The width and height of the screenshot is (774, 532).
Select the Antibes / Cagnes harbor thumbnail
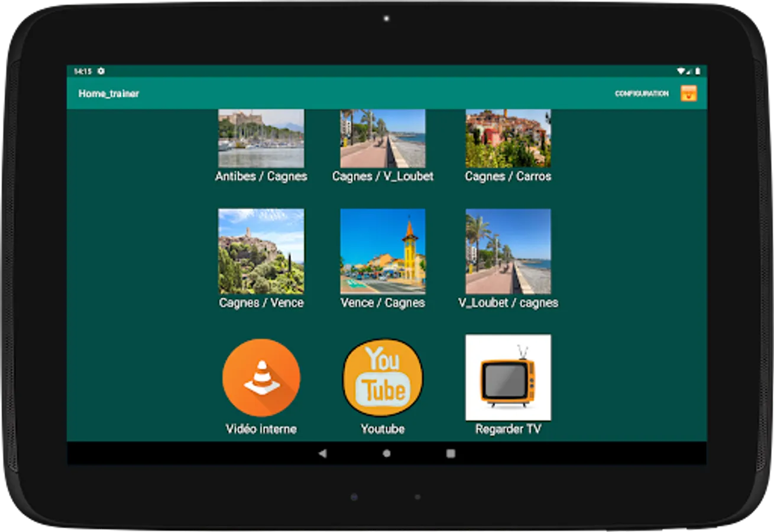[x=261, y=138]
